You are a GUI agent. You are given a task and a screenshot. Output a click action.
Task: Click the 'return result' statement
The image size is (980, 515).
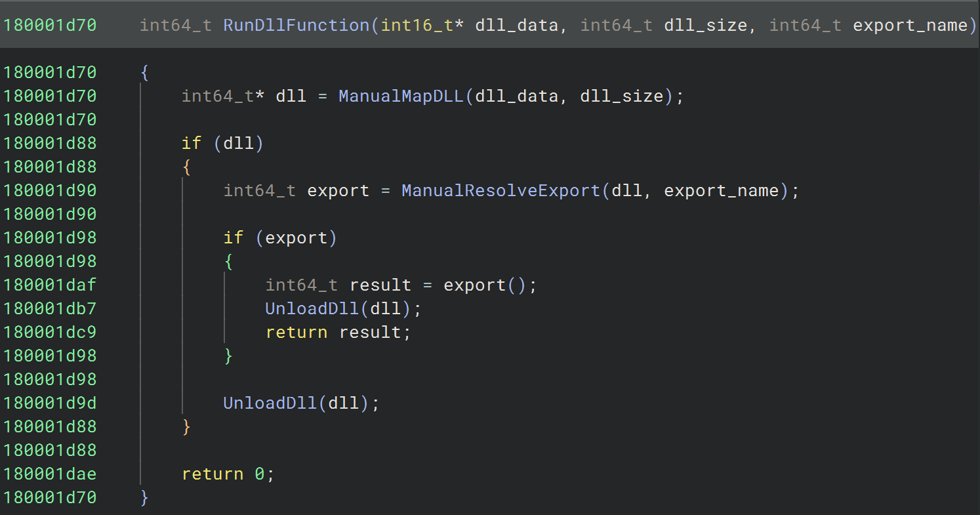[x=338, y=332]
